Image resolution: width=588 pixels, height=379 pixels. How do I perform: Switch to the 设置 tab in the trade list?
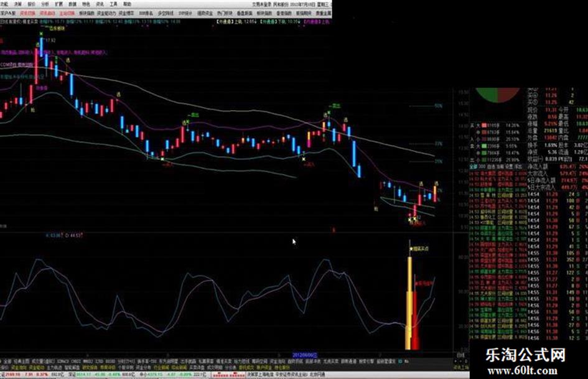pos(509,166)
